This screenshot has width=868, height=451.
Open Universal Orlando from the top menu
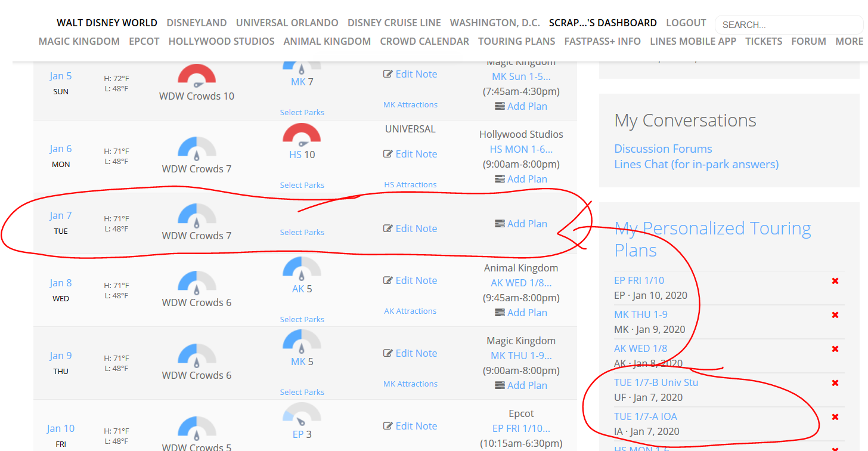(287, 23)
